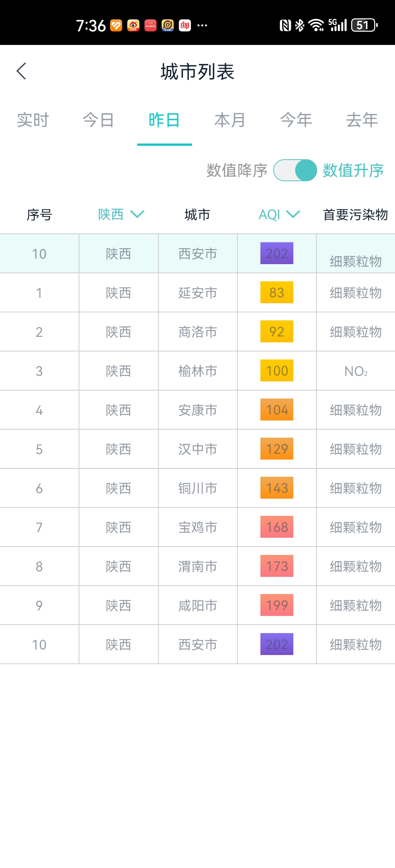Tap the NFC status icon
The height and width of the screenshot is (868, 395).
click(285, 25)
